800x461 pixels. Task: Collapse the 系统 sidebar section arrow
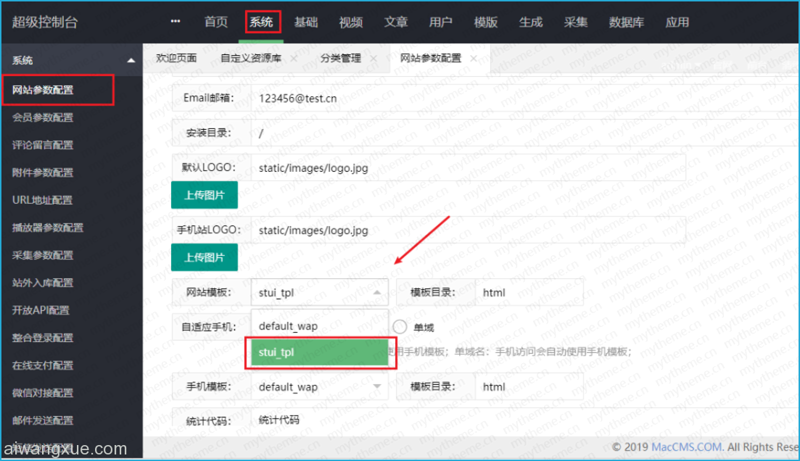(131, 61)
